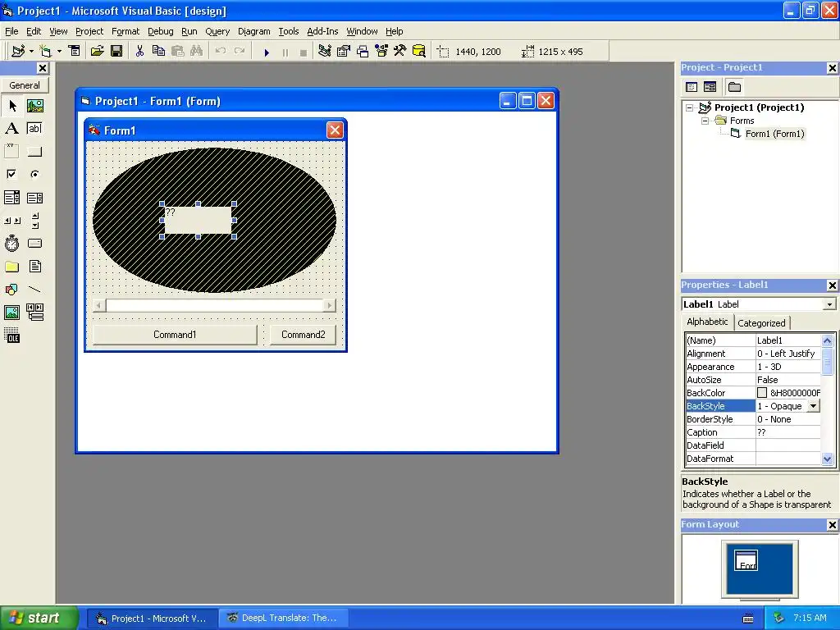Select the DirListBox folder tool
Viewport: 840px width, 630px height.
11,267
